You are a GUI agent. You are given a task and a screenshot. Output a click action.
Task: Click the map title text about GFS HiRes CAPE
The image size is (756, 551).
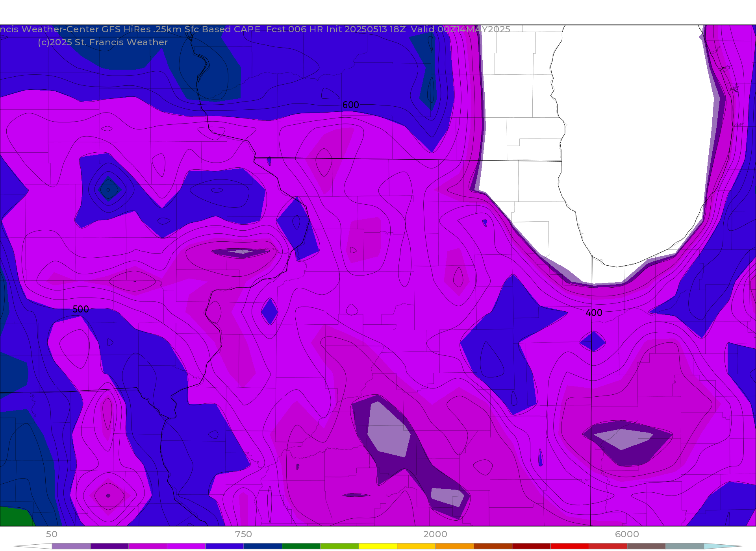pos(255,30)
